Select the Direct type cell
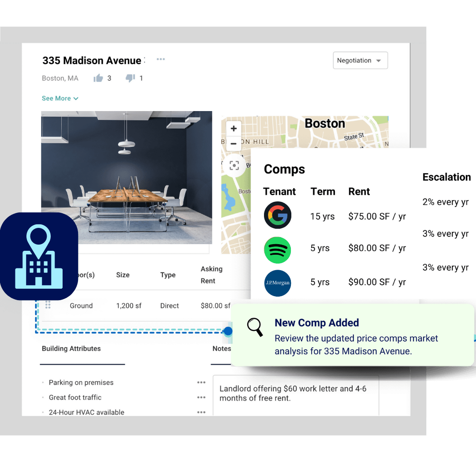The image size is (476, 476). [169, 306]
